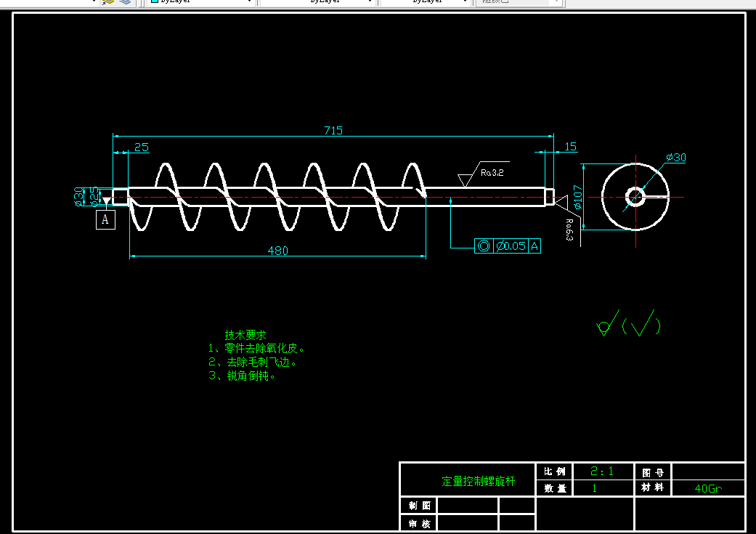Select quantity value 1 in title block
This screenshot has width=756, height=534.
[x=594, y=488]
